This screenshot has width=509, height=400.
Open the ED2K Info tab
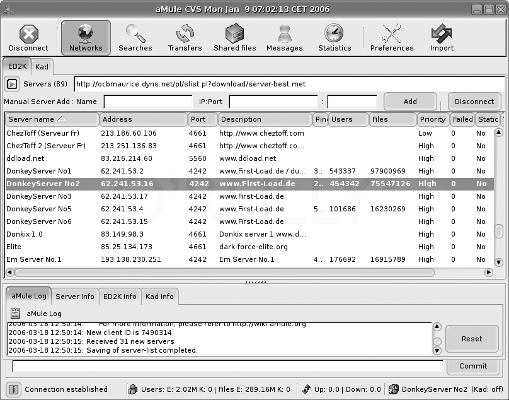coord(120,296)
